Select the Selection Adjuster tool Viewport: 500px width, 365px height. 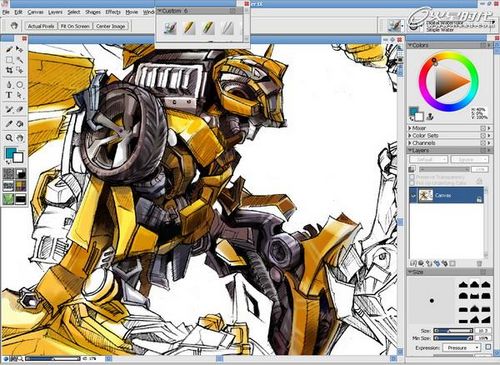click(x=20, y=70)
